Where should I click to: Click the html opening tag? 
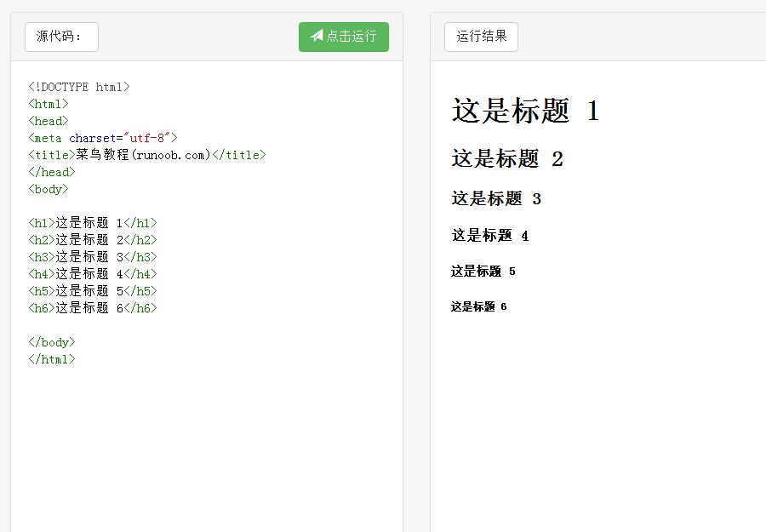48,103
